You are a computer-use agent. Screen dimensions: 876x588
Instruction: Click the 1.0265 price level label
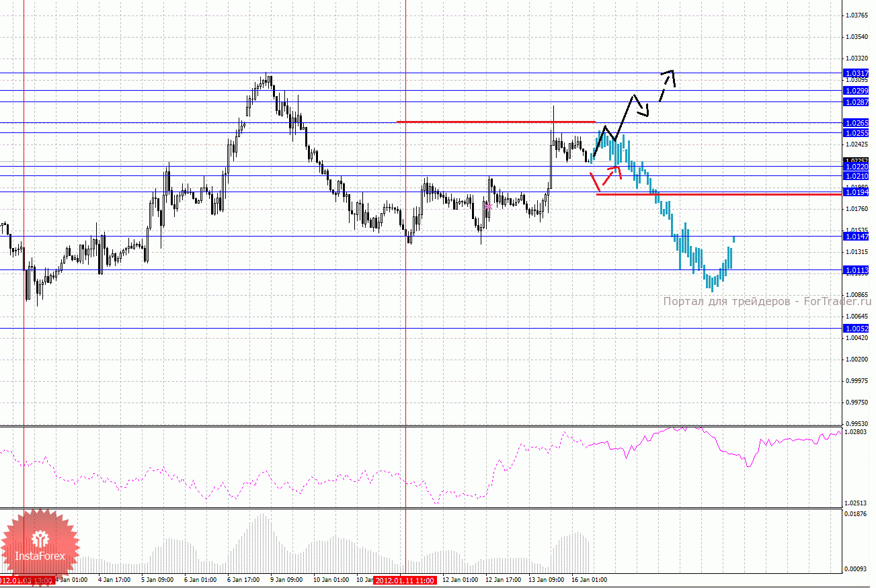pyautogui.click(x=855, y=123)
